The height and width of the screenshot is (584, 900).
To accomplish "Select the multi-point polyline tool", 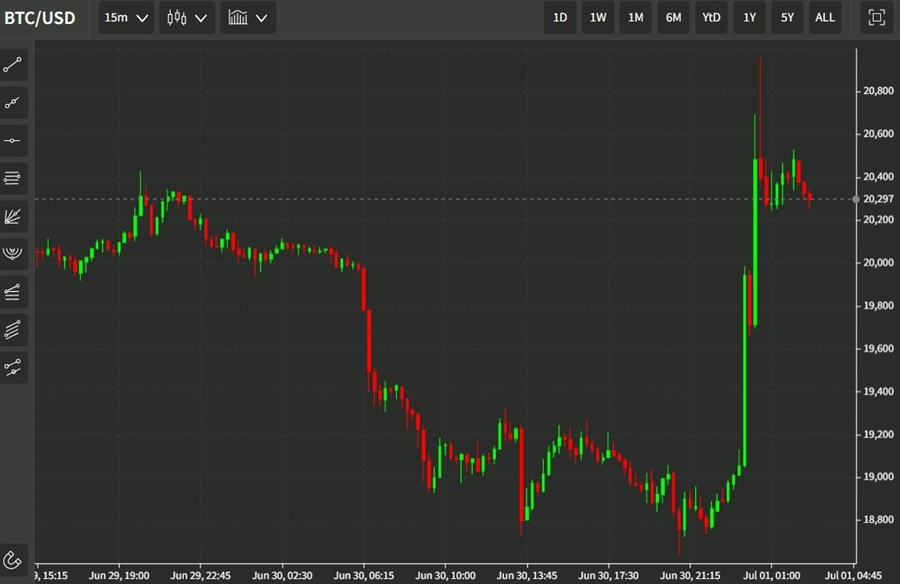I will [x=13, y=103].
